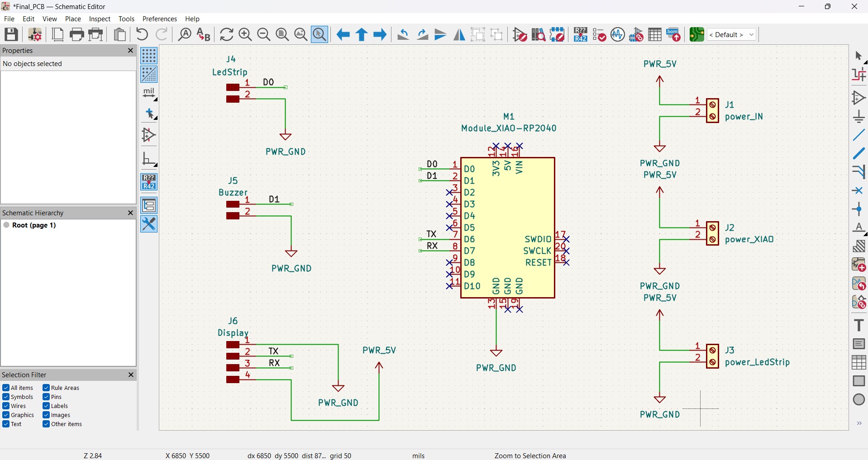The width and height of the screenshot is (868, 460).
Task: Open Page Settings icon
Action: click(x=58, y=34)
